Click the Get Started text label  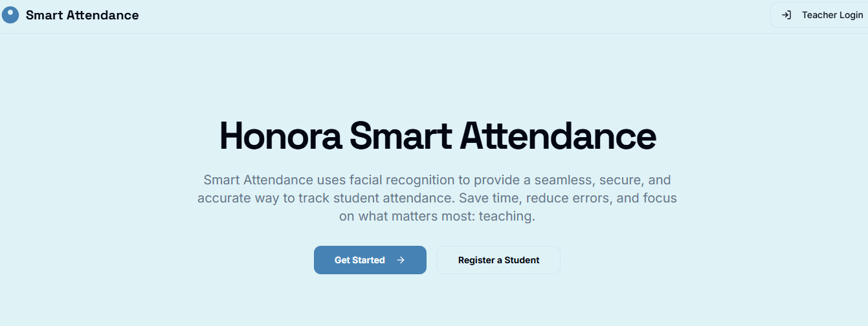(360, 260)
